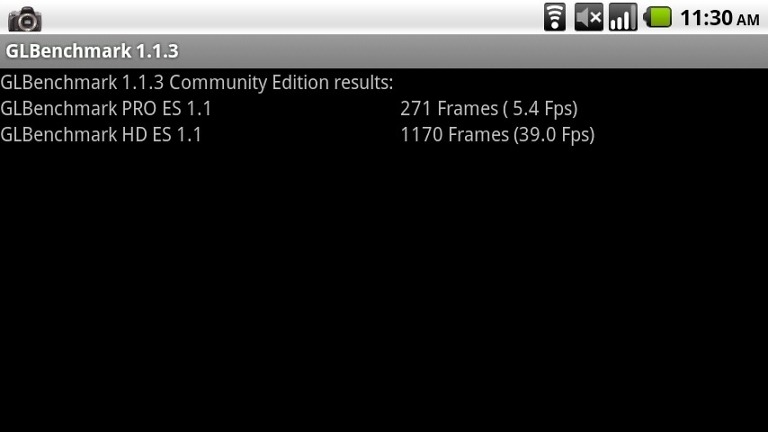Tap the 271 Frames result value

pyautogui.click(x=449, y=108)
